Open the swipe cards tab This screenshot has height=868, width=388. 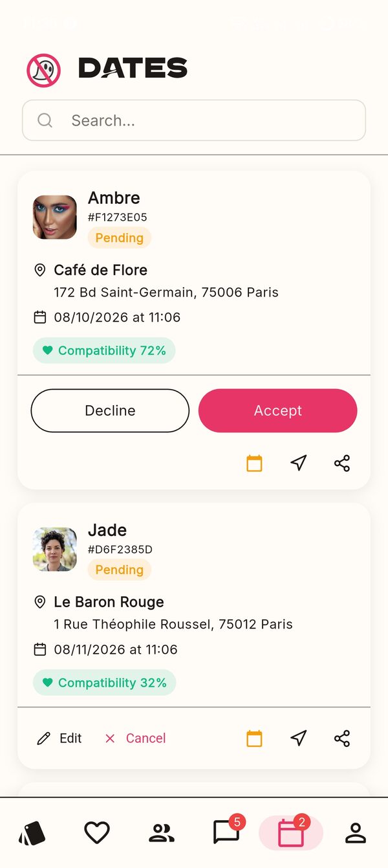click(32, 832)
